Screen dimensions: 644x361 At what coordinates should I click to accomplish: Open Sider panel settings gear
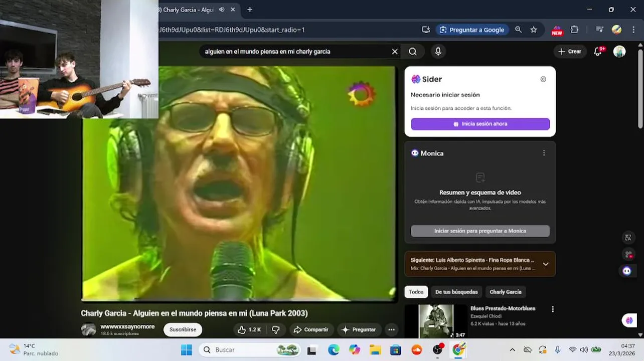[543, 79]
